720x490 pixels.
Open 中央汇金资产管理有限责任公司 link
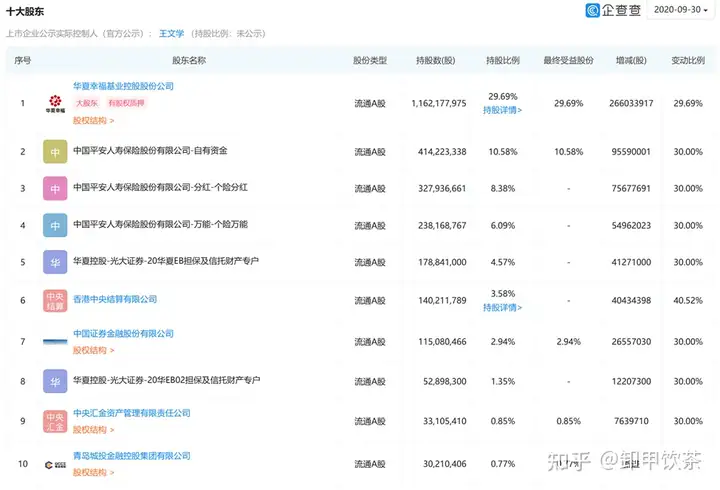click(x=132, y=413)
